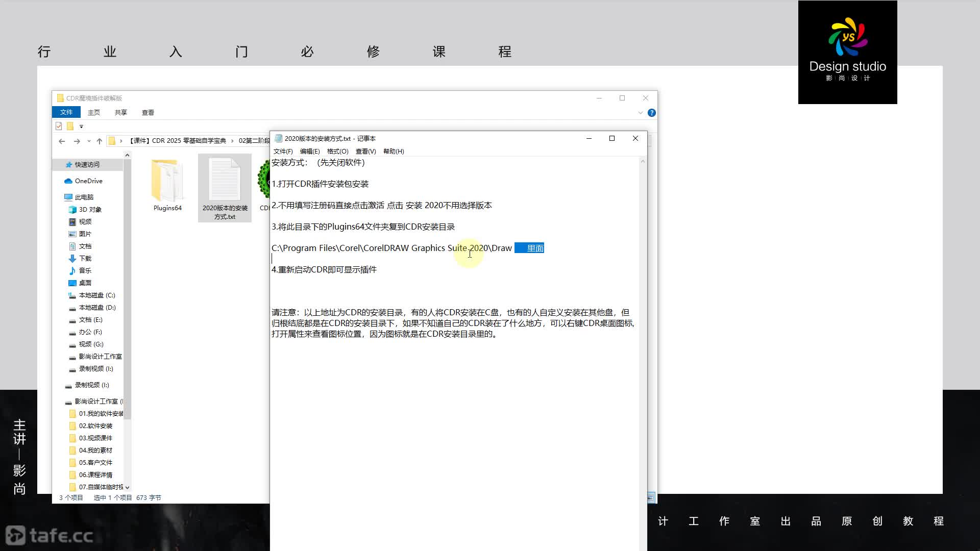
Task: Open the 文档 (E:) drive
Action: click(90, 320)
